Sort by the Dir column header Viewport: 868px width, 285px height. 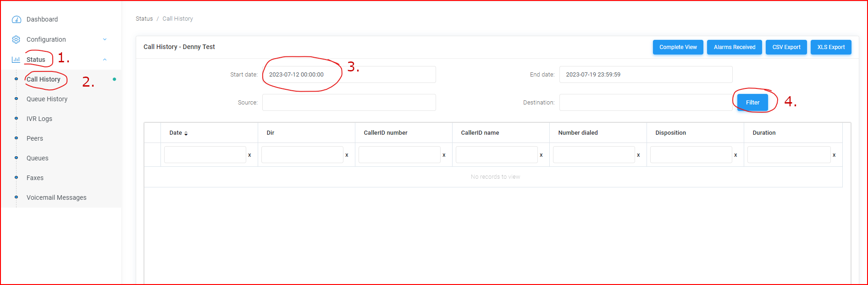[271, 133]
